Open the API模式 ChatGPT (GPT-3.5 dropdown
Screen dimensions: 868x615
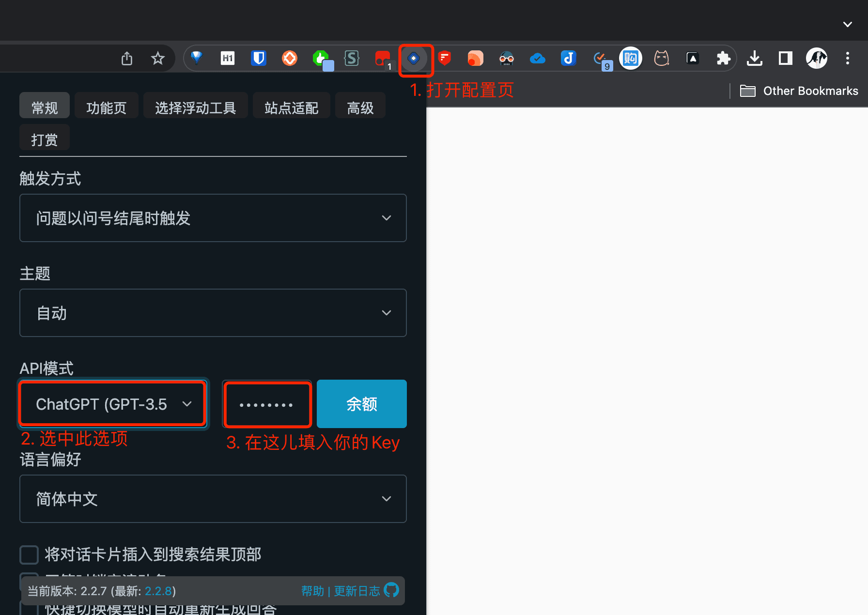pos(113,404)
